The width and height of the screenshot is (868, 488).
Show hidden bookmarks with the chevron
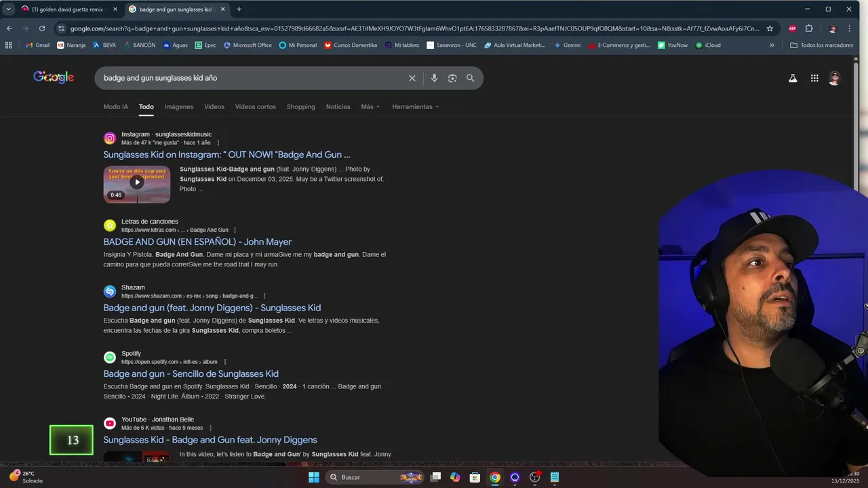click(x=772, y=45)
